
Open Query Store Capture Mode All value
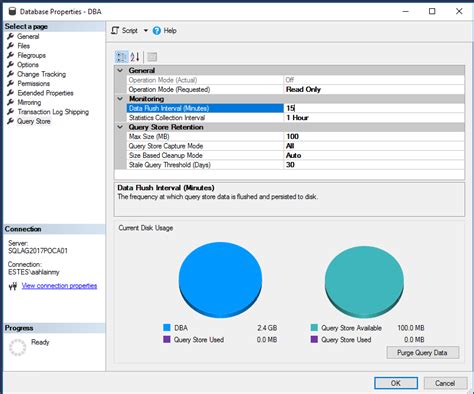374,146
